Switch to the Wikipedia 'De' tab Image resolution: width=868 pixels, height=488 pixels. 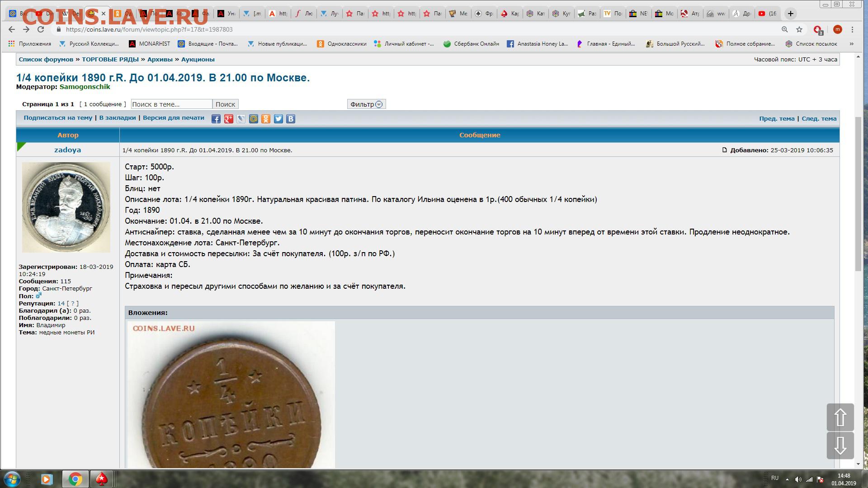tap(71, 14)
